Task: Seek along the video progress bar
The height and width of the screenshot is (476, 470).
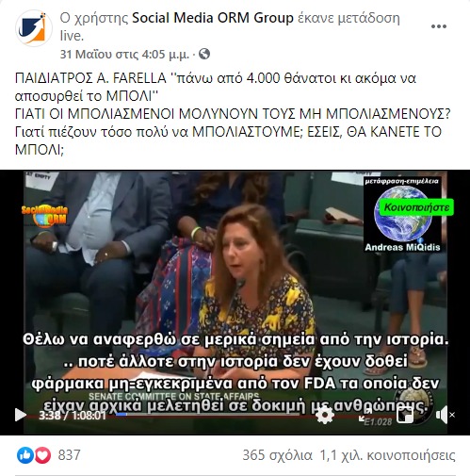Action: point(209,415)
